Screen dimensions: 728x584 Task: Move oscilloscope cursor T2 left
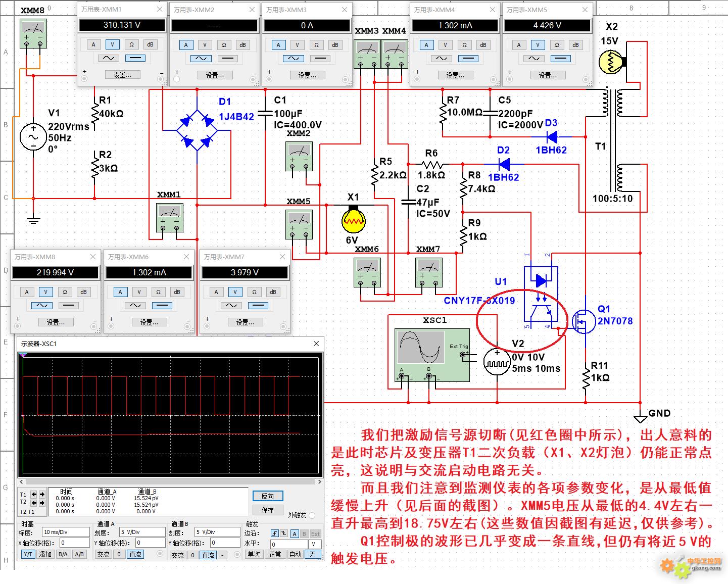point(34,503)
